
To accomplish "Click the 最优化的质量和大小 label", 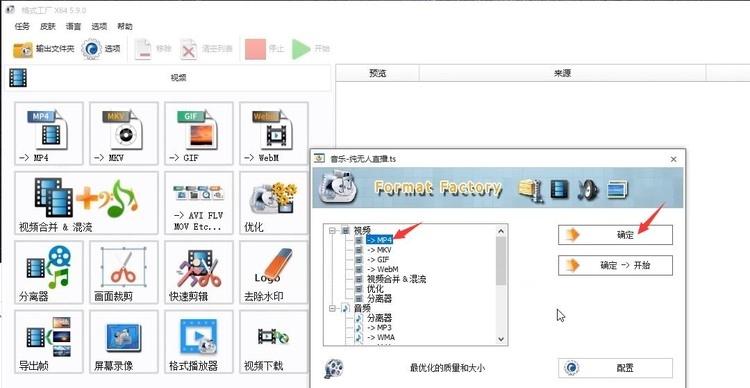I will coord(447,368).
